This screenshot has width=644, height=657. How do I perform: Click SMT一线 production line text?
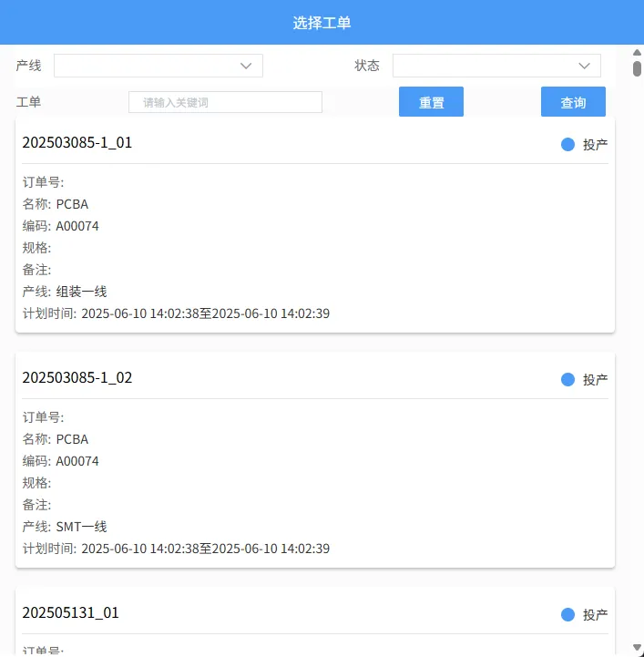(x=82, y=527)
